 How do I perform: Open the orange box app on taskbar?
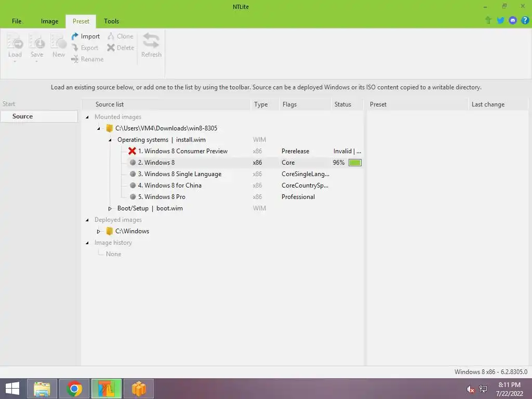tap(138, 389)
